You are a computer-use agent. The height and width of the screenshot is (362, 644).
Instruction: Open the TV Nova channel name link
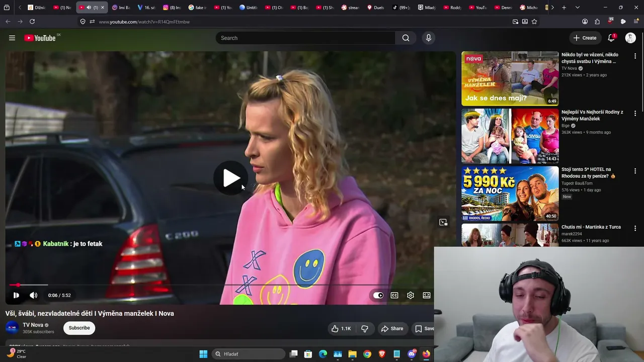pos(33,325)
